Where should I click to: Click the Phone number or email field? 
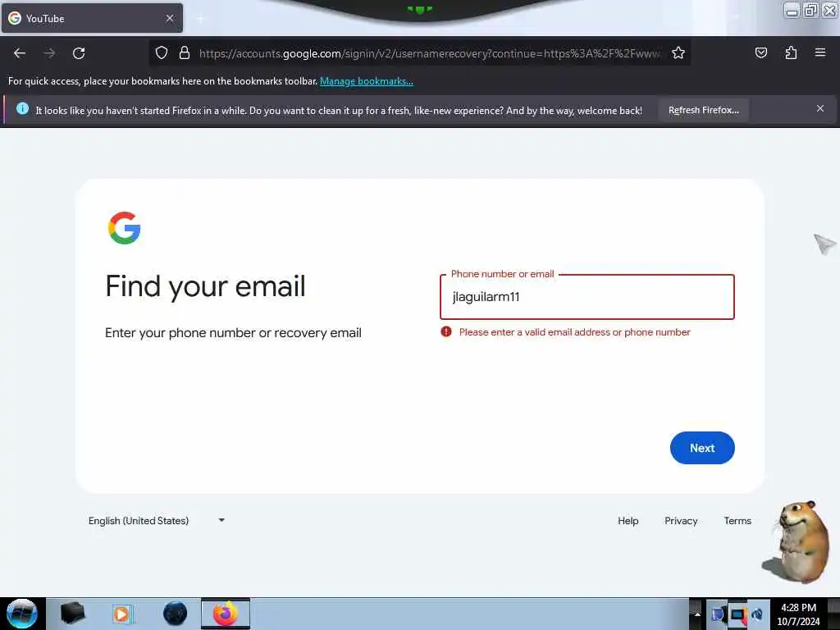(587, 297)
